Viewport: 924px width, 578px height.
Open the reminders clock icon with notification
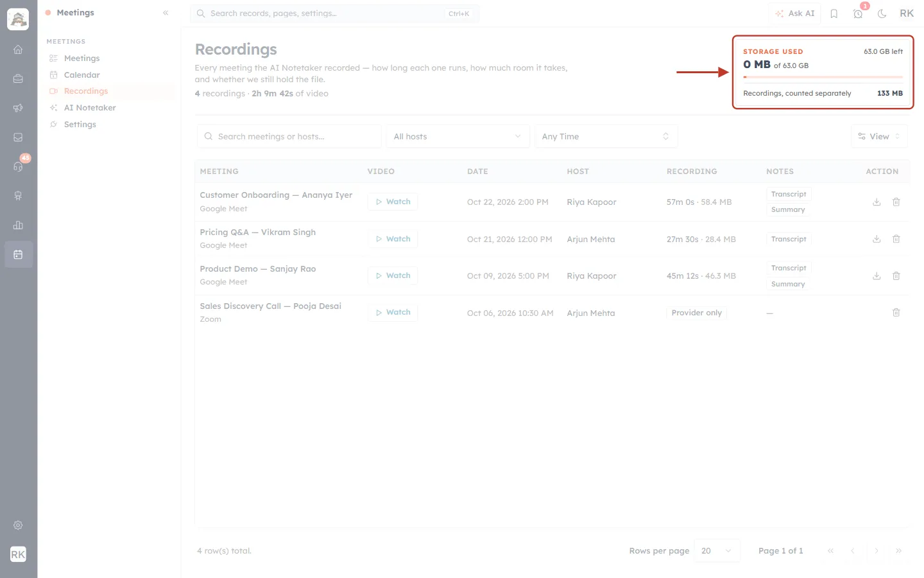[858, 13]
